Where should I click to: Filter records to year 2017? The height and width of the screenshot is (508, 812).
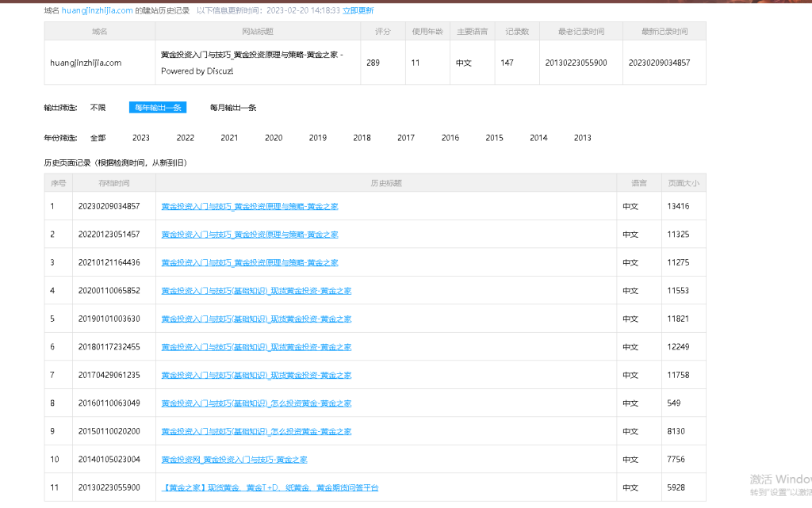(x=406, y=138)
